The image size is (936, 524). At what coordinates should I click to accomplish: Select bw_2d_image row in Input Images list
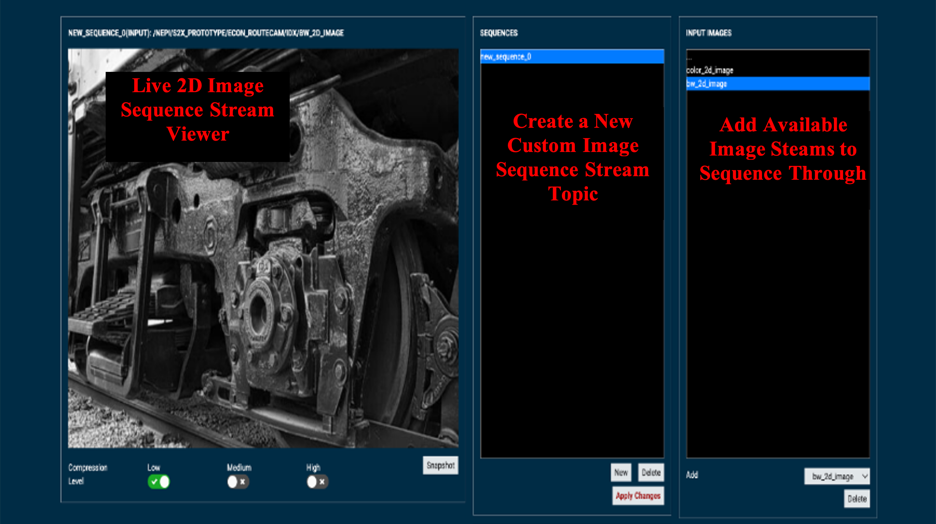tap(778, 84)
